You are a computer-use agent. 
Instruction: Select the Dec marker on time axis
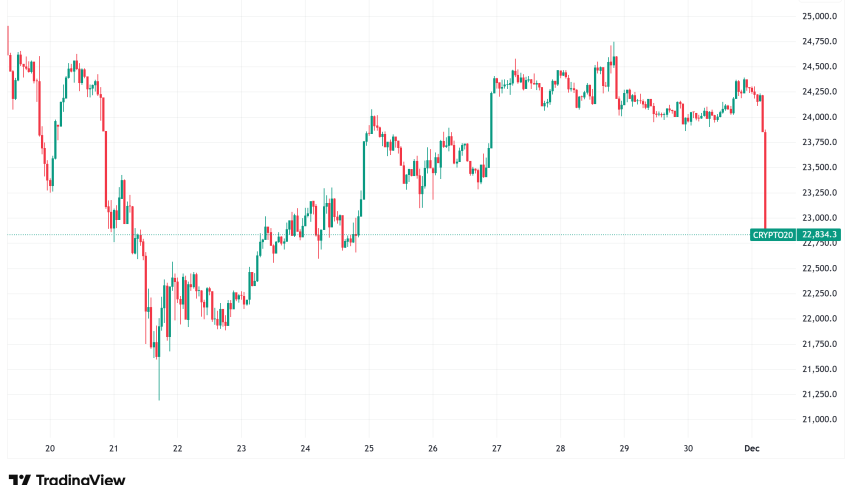pos(753,448)
